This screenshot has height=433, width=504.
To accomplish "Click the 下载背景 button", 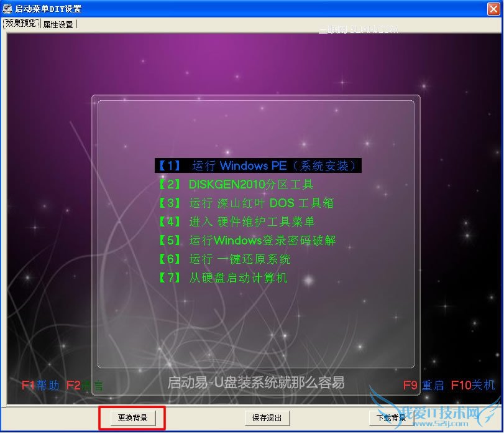I will coord(391,417).
